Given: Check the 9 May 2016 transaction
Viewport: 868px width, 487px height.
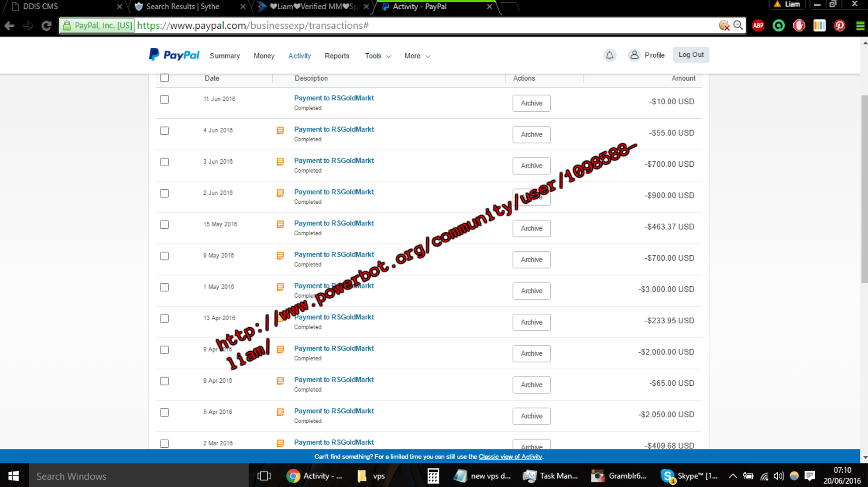Looking at the screenshot, I should click(x=165, y=256).
